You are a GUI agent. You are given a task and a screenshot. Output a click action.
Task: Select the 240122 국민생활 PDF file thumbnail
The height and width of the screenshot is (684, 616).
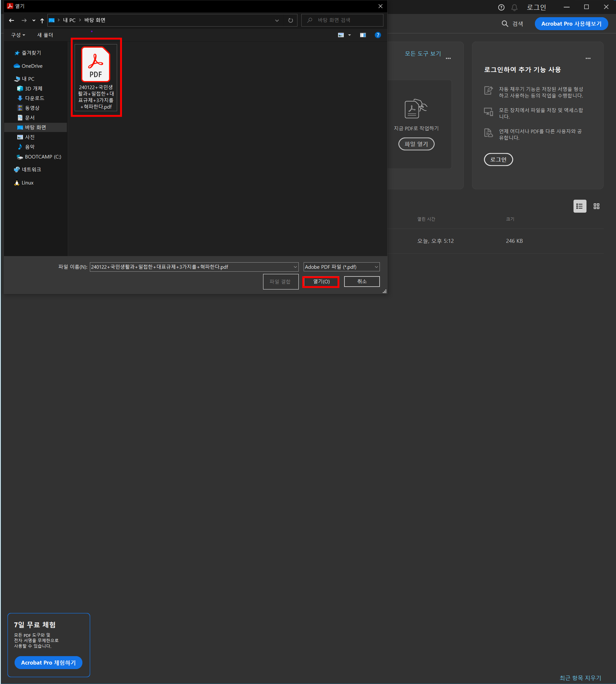(96, 64)
